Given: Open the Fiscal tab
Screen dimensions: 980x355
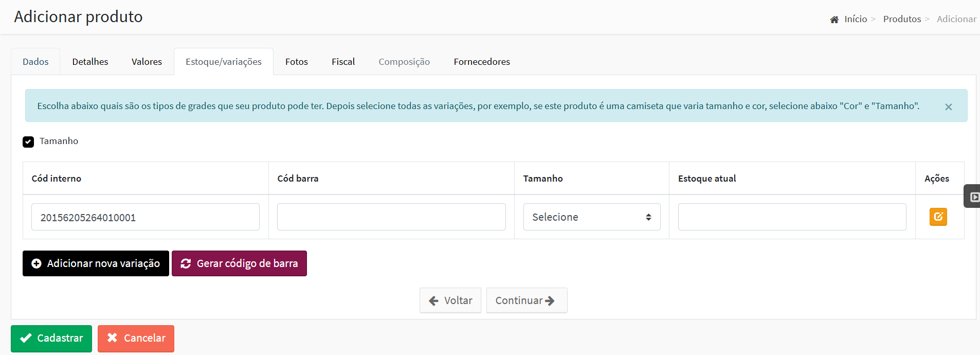Looking at the screenshot, I should point(343,62).
